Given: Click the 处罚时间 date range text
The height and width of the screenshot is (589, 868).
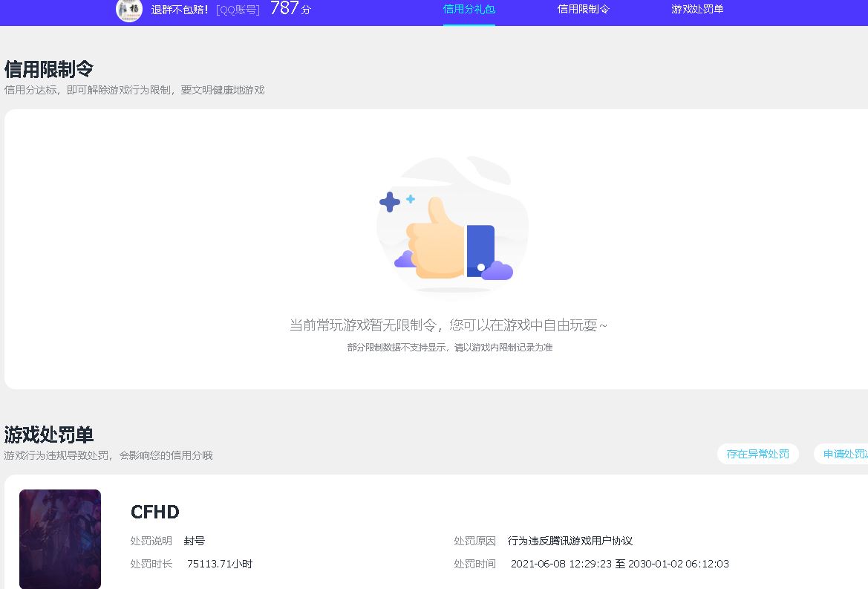Looking at the screenshot, I should [x=621, y=564].
